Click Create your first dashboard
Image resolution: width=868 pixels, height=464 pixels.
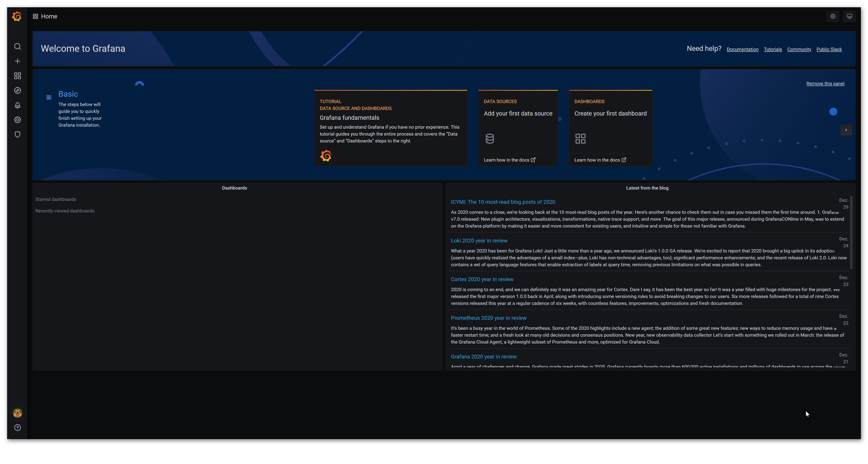click(x=610, y=114)
